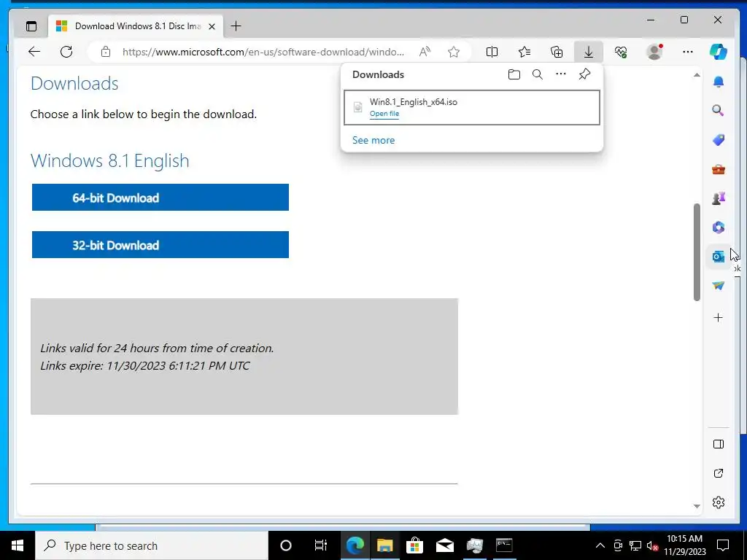Open the Favorites list

524,52
